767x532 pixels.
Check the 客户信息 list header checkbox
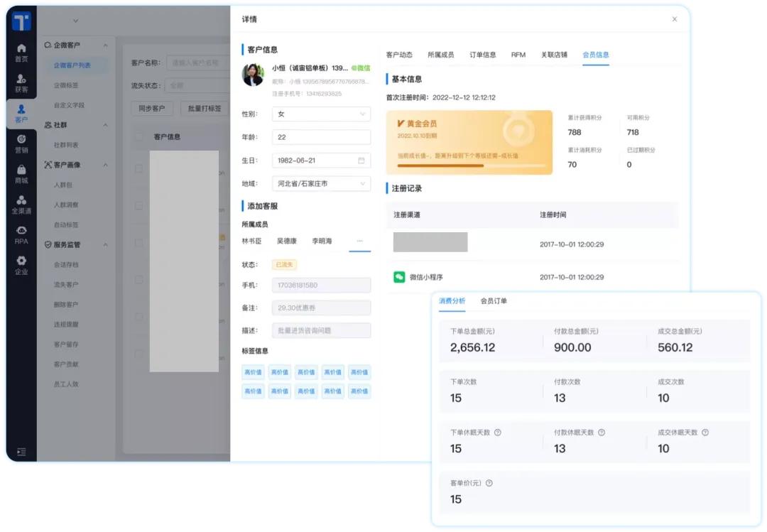tap(139, 136)
